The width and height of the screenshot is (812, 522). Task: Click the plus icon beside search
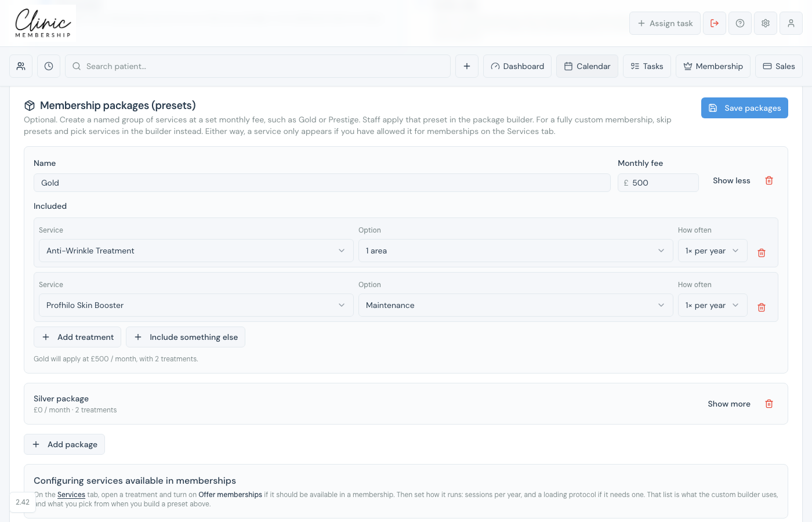[x=467, y=66]
